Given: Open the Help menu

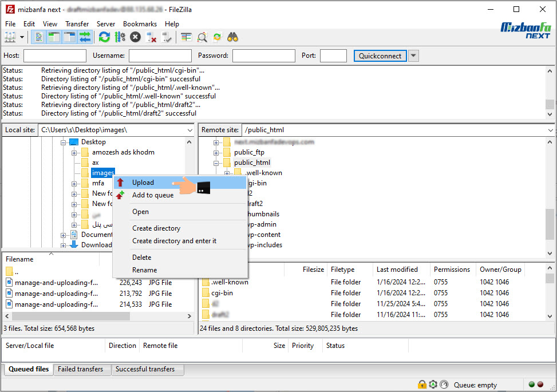Looking at the screenshot, I should tap(172, 24).
